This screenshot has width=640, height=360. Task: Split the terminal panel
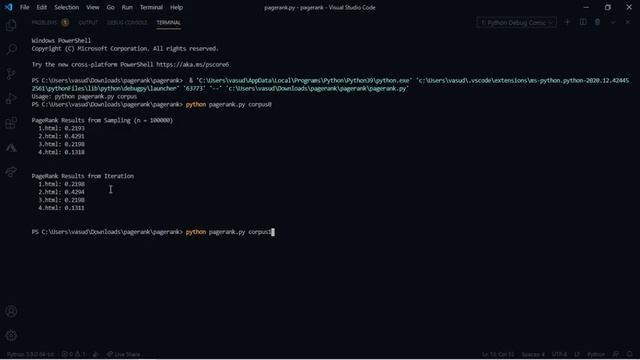coord(583,22)
